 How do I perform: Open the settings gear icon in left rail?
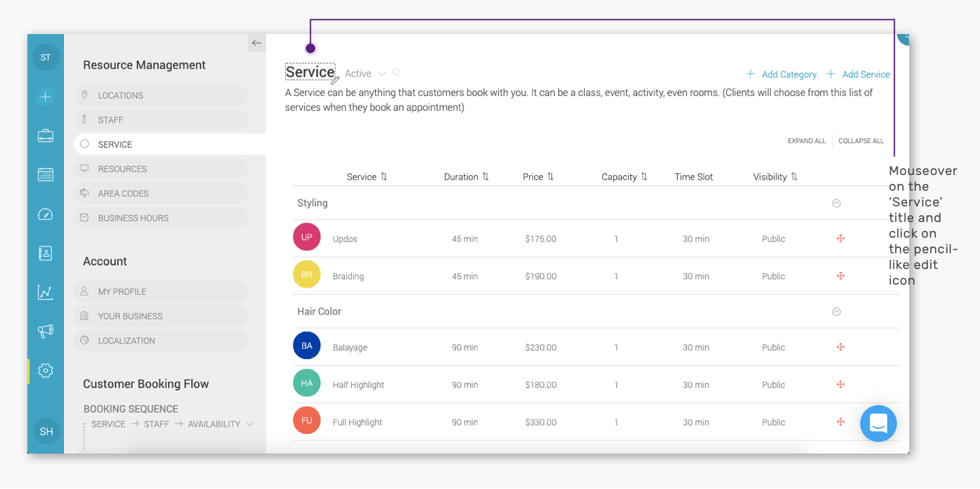pyautogui.click(x=46, y=370)
